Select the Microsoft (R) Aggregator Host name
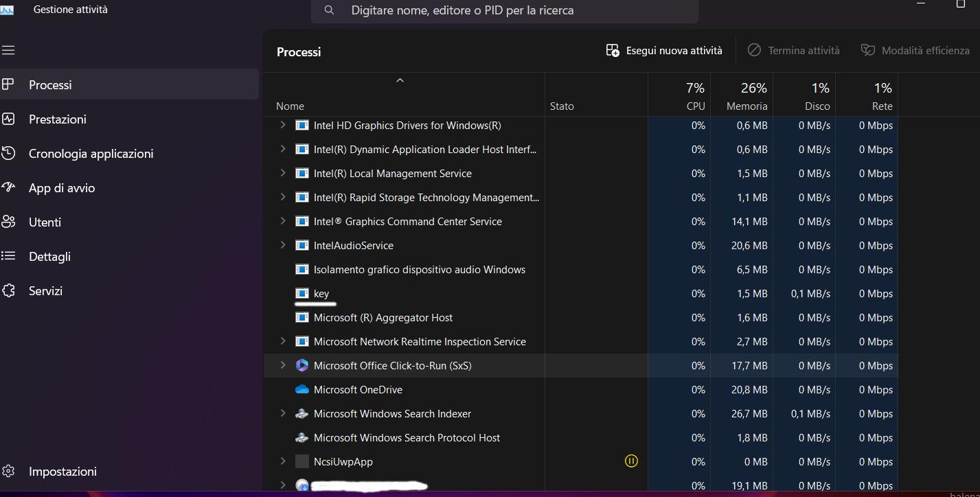This screenshot has width=980, height=497. [x=383, y=317]
